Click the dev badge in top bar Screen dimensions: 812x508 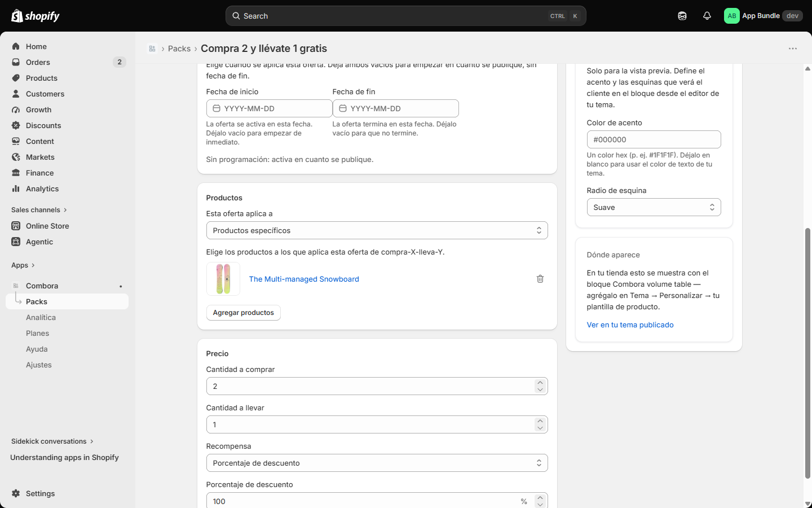pos(792,16)
